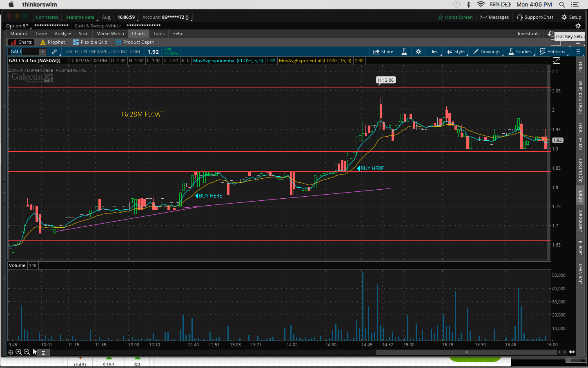Screen dimensions: 588x368
Task: Click the thinkorswim app menu
Action: (x=40, y=4)
